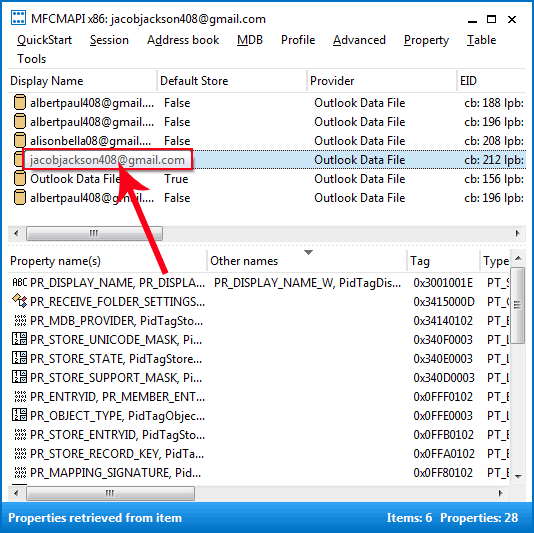Screen dimensions: 534x533
Task: Click left arrow of property list horizontal scrollbar
Action: pyautogui.click(x=16, y=493)
